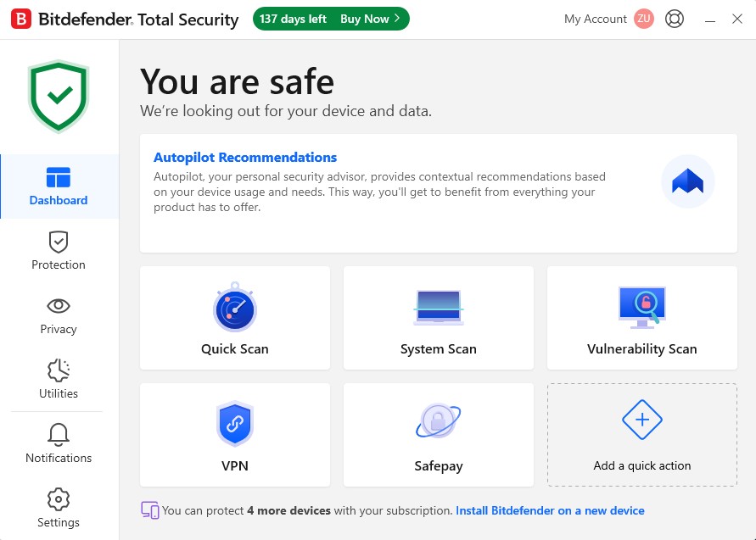Click the Settings gear icon
Image resolution: width=756 pixels, height=540 pixels.
coord(59,499)
